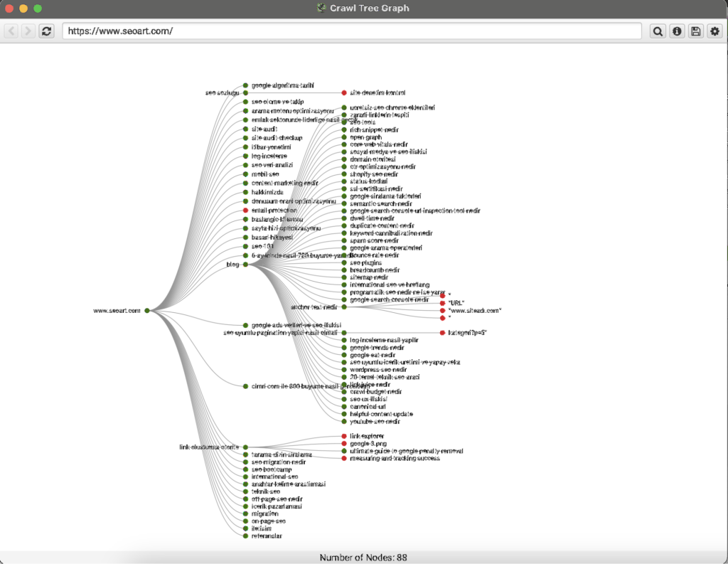Click the back navigation arrow
728x564 pixels.
tap(11, 31)
